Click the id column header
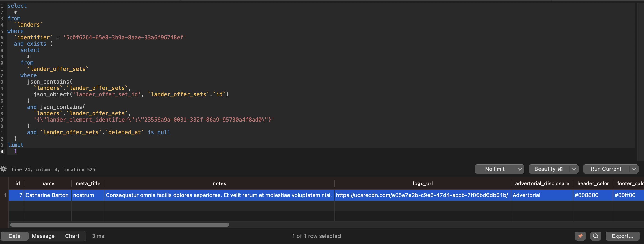 (x=18, y=183)
